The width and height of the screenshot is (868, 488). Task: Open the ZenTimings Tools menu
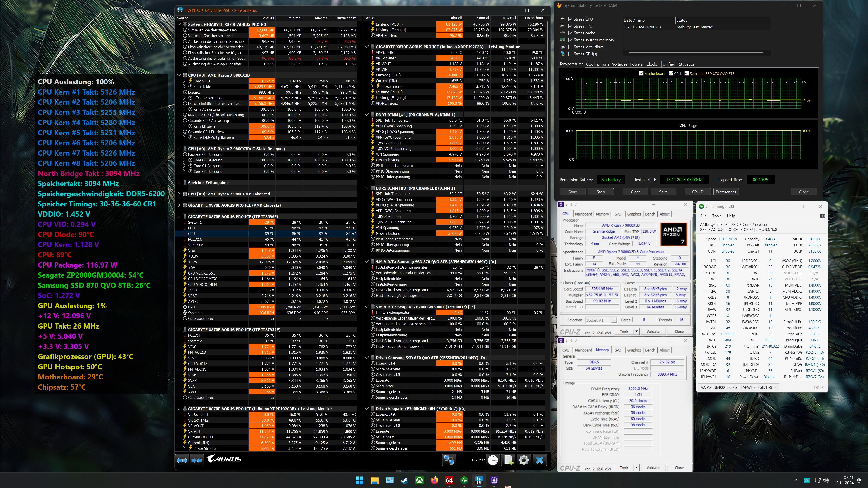point(716,216)
